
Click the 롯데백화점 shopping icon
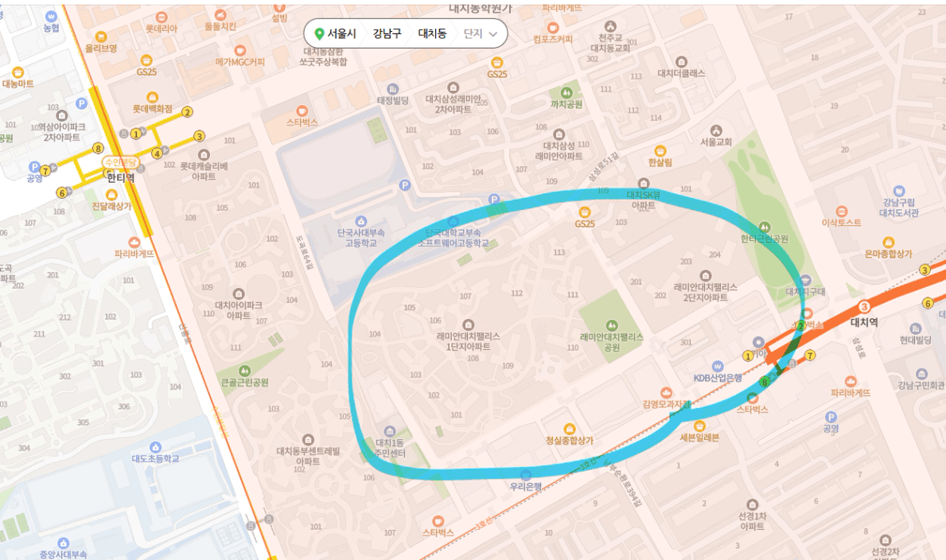[x=153, y=97]
